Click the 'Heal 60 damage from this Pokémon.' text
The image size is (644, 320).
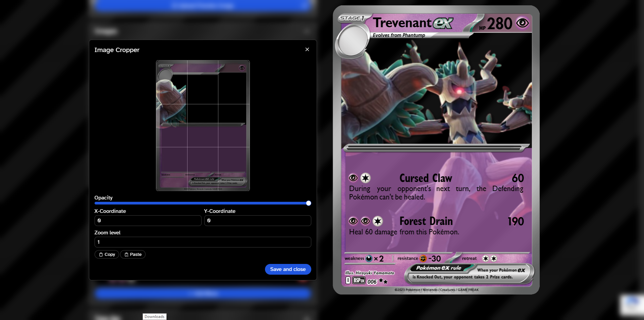[404, 232]
